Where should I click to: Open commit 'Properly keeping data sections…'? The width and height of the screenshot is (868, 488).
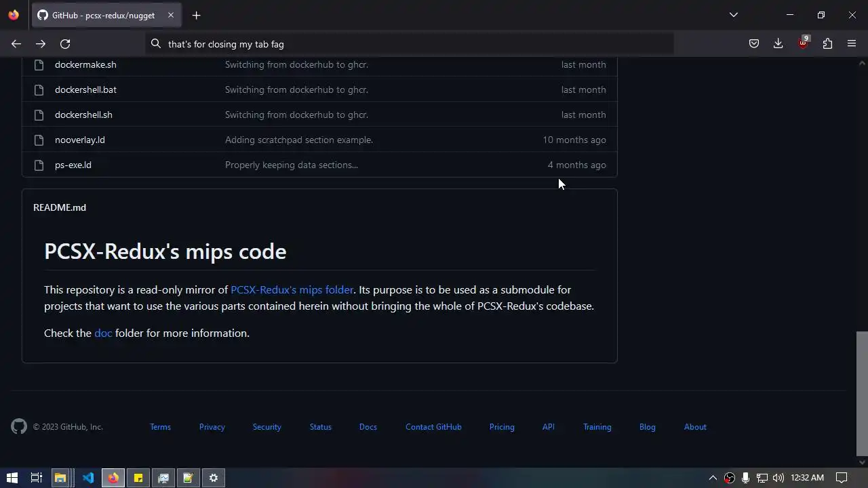292,165
